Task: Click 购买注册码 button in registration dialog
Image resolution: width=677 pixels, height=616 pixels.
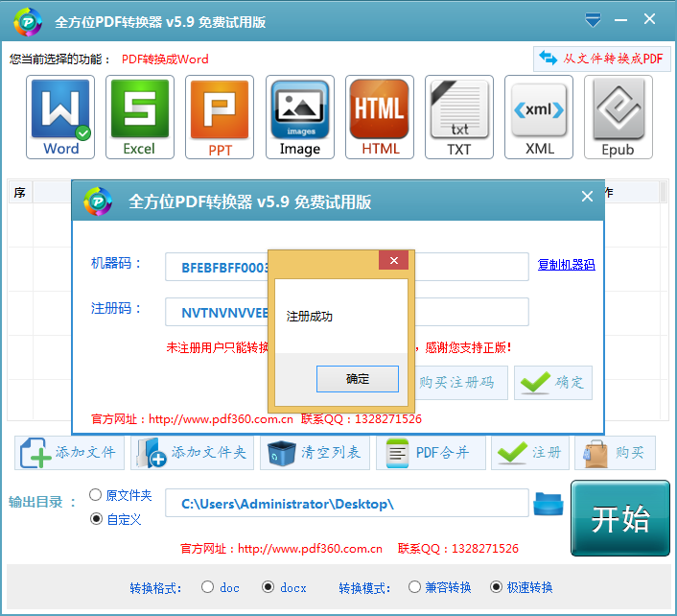Action: coord(460,383)
